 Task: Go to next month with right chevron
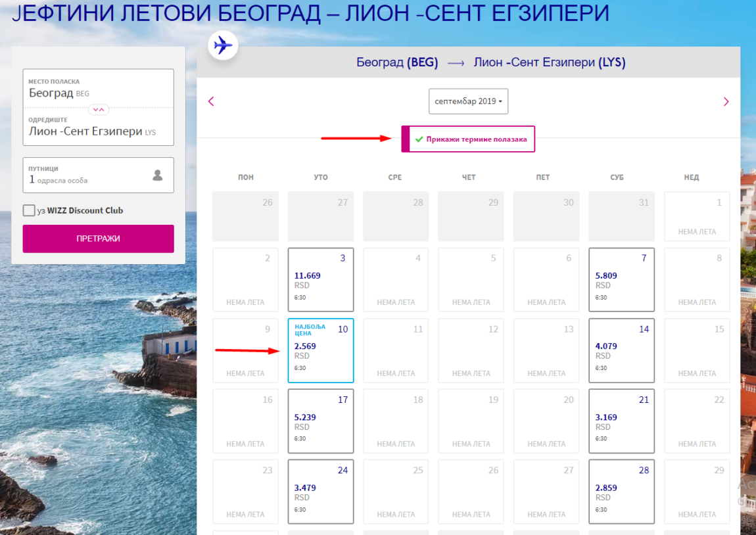pos(726,102)
